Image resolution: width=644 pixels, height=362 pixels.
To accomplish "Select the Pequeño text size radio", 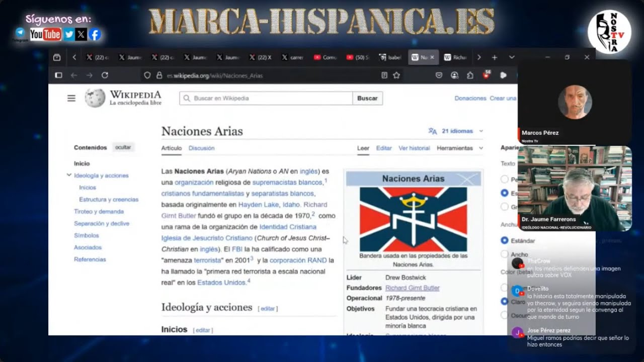I will coord(504,179).
